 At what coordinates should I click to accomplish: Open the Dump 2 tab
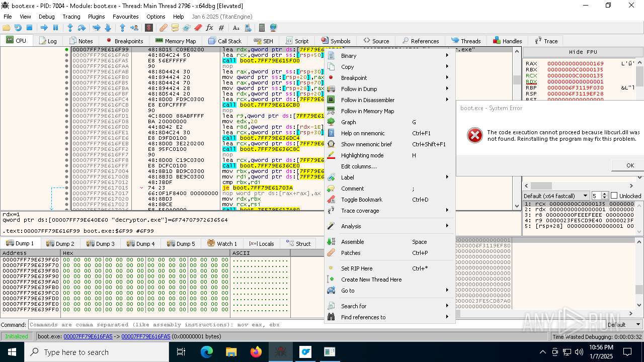60,243
